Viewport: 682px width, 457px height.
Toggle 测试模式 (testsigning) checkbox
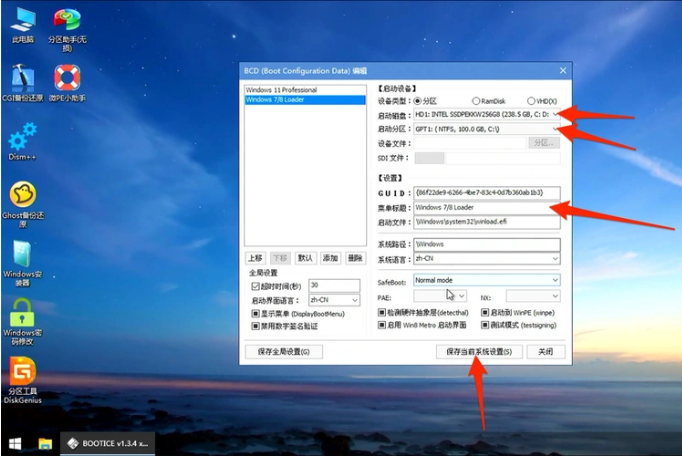tap(485, 325)
